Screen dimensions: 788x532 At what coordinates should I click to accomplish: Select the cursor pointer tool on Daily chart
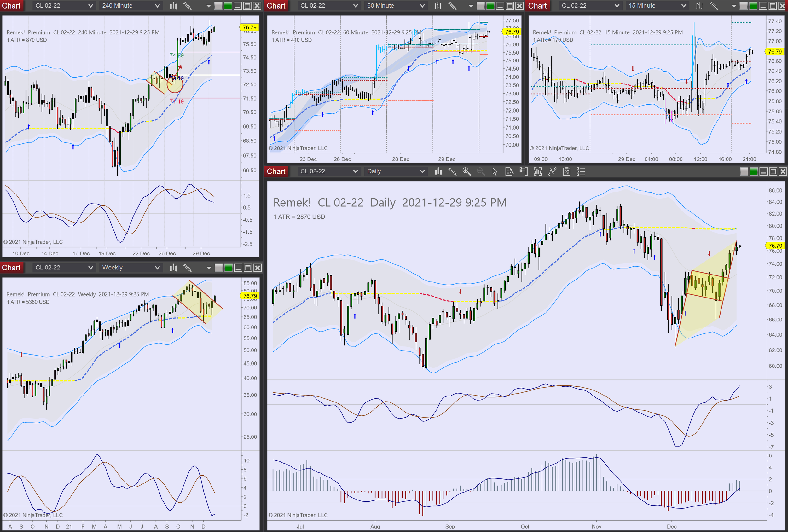pyautogui.click(x=495, y=171)
